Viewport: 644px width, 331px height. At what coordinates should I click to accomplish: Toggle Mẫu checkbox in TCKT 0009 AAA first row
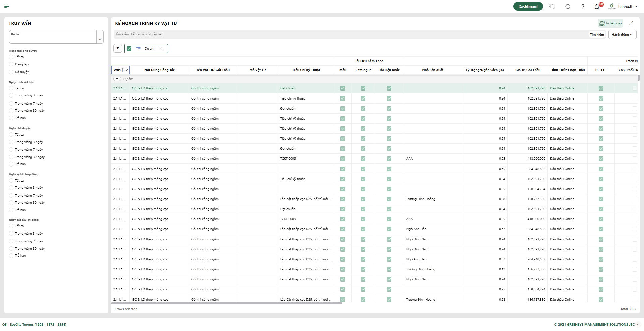pyautogui.click(x=342, y=159)
